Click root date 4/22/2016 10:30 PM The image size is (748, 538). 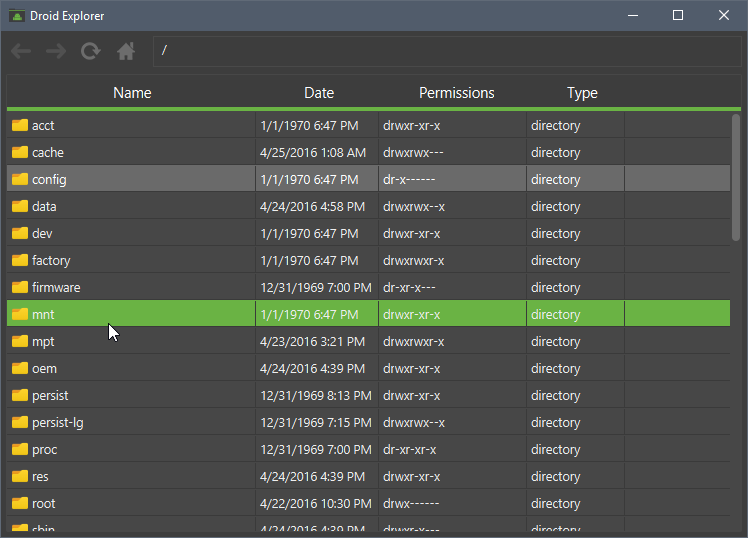[x=316, y=504]
